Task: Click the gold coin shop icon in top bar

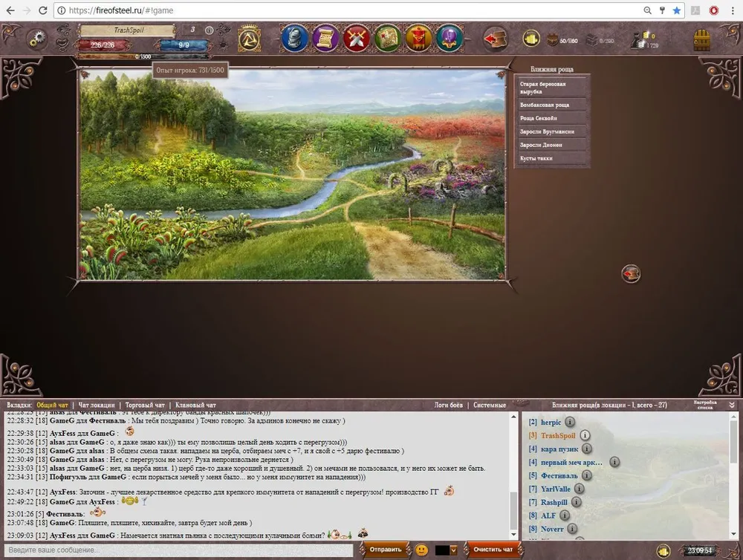Action: pos(531,39)
